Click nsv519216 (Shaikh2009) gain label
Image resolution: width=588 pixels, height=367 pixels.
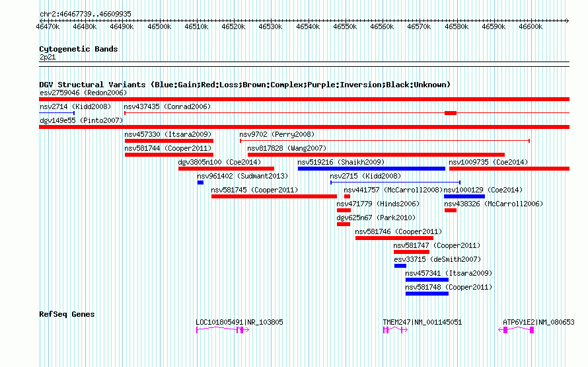point(341,162)
